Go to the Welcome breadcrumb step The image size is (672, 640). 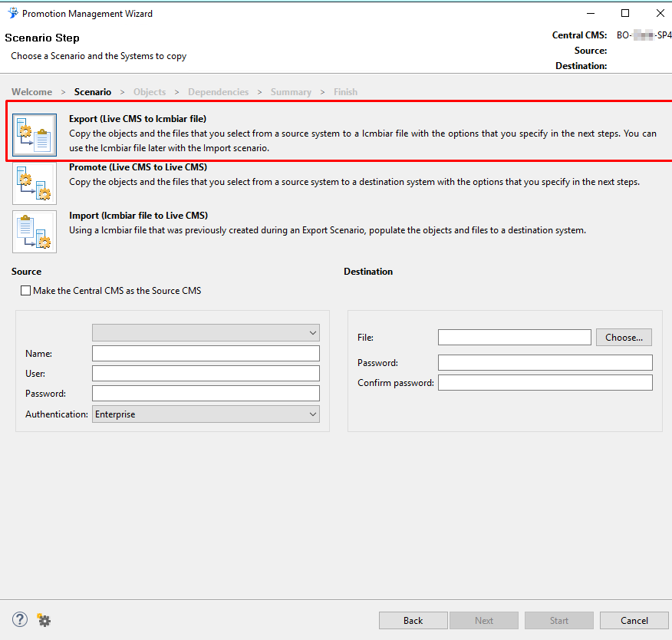[31, 92]
